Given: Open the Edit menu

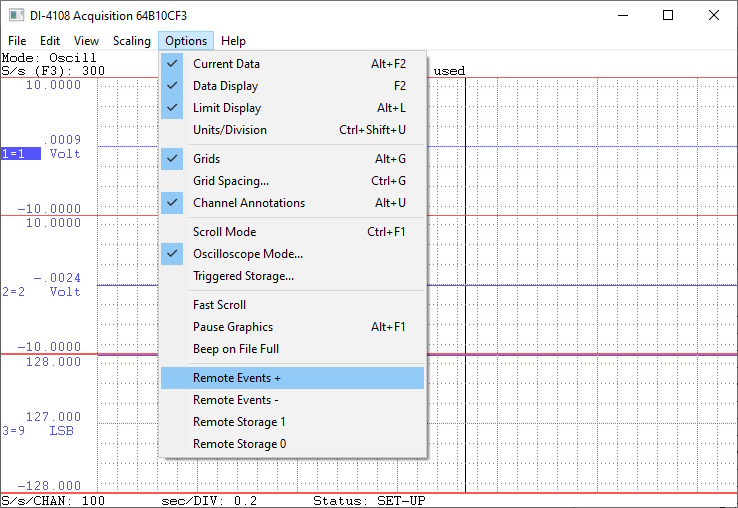Looking at the screenshot, I should (x=50, y=41).
